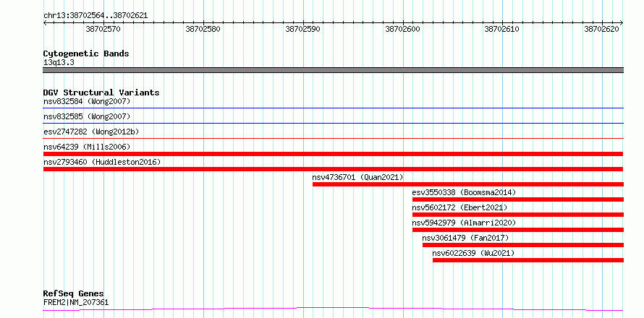Click the gray 13q13.3 cytogenetic band bar
The height and width of the screenshot is (318, 644).
(333, 70)
